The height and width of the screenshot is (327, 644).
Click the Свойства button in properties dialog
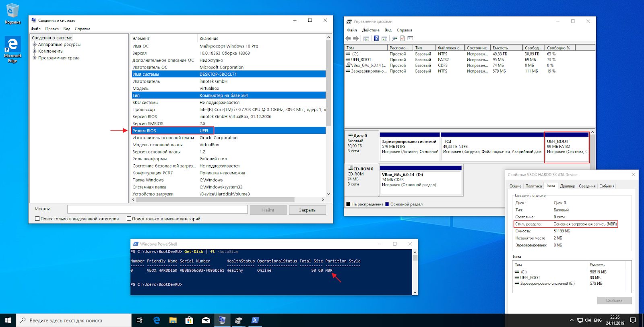pos(614,300)
